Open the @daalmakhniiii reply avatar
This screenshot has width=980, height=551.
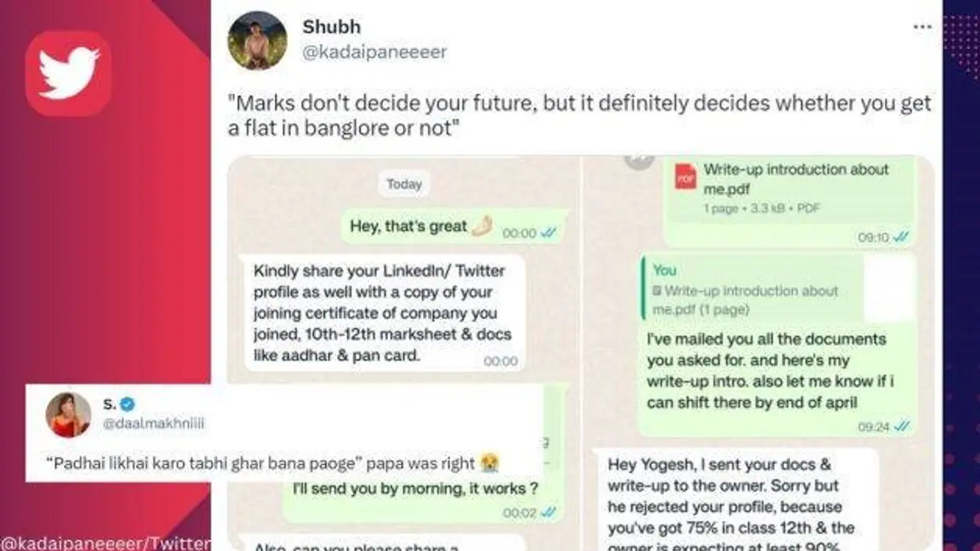click(x=68, y=415)
